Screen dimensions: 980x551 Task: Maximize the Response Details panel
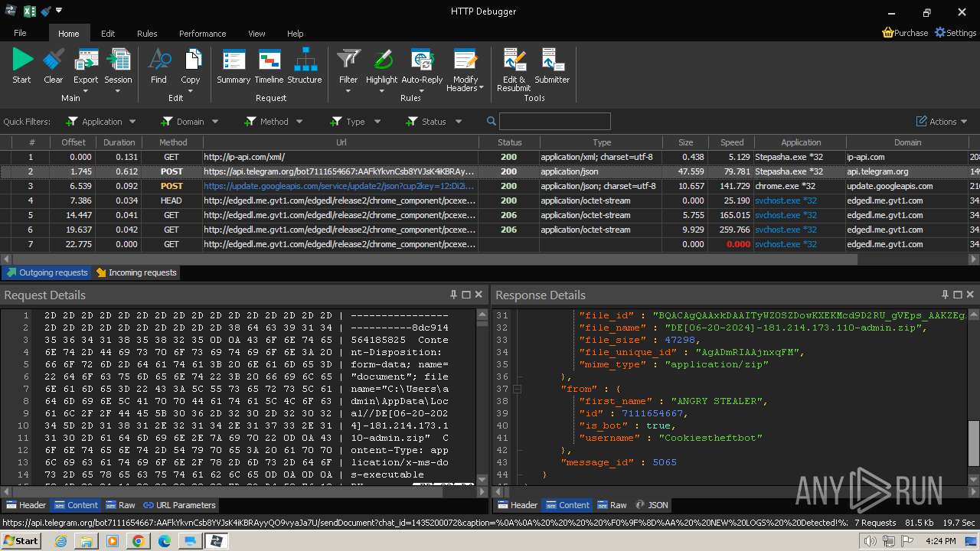[x=957, y=295]
